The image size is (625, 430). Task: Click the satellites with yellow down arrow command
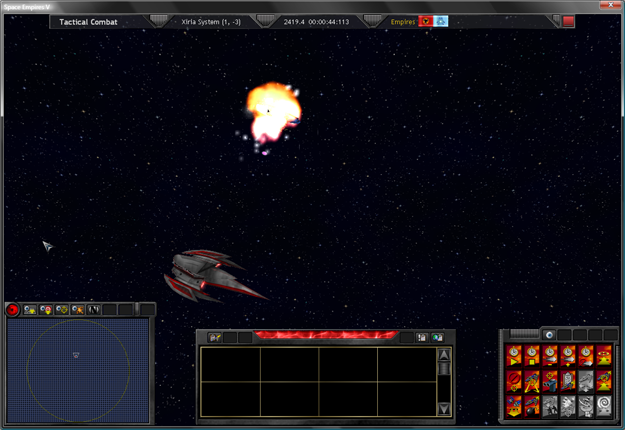click(x=514, y=406)
